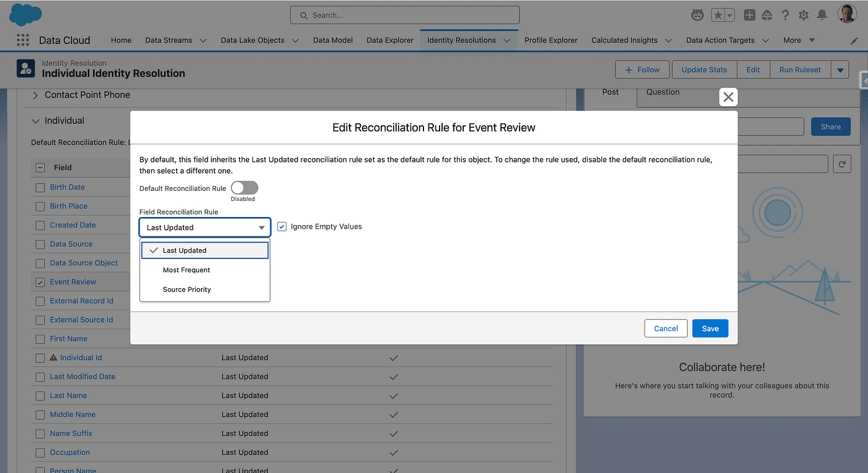Screen dimensions: 868x473
Task: Click the Salesforce cloud logo
Action: click(25, 14)
